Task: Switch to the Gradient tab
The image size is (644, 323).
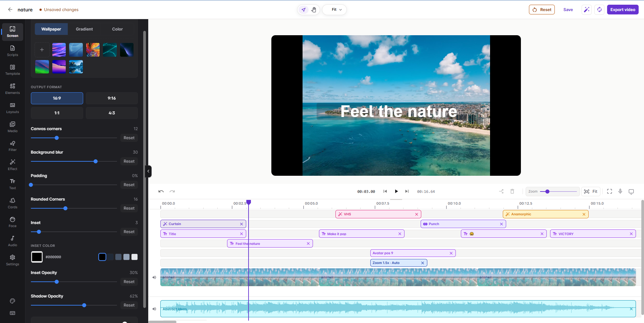Action: coord(84,29)
